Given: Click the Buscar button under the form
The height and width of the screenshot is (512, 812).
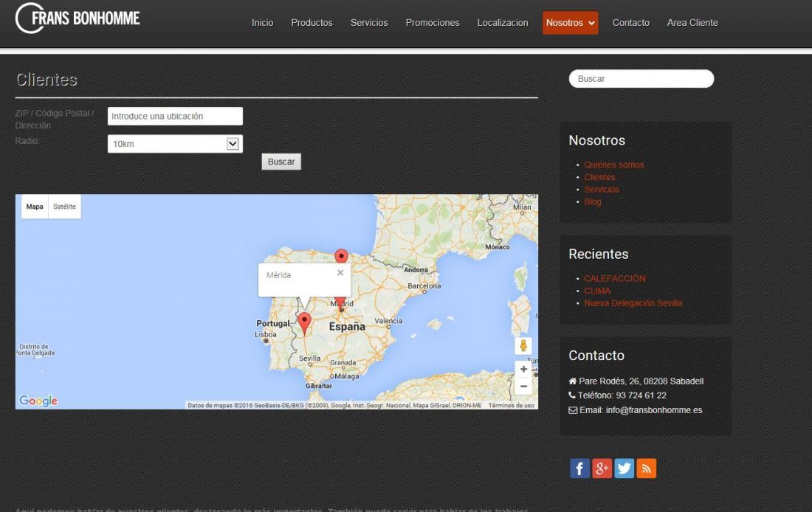Looking at the screenshot, I should coord(281,162).
